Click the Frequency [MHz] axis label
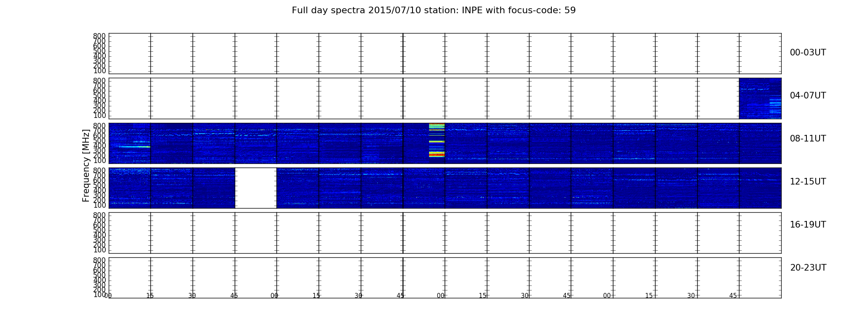Screen dimensions: 868x331 [86, 165]
